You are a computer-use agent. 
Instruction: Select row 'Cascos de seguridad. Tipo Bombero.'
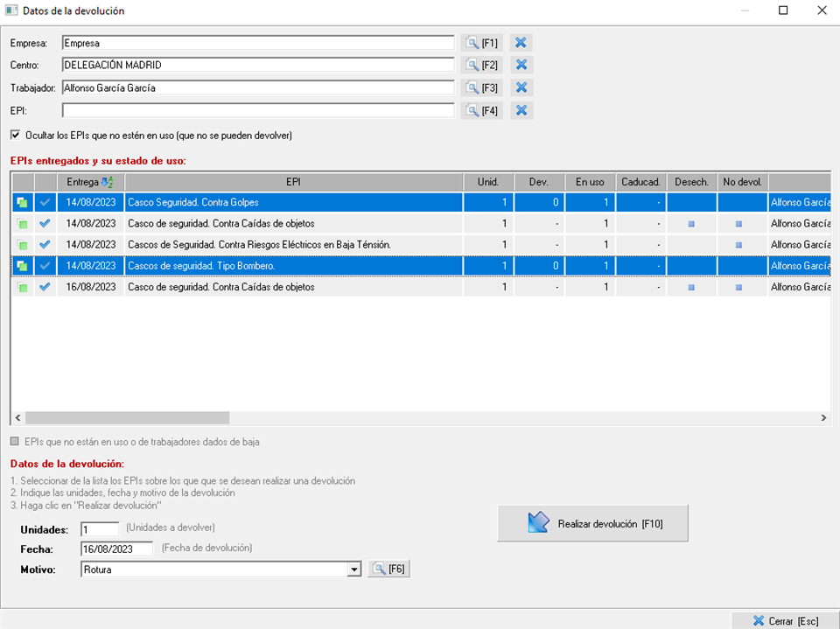[x=421, y=266]
